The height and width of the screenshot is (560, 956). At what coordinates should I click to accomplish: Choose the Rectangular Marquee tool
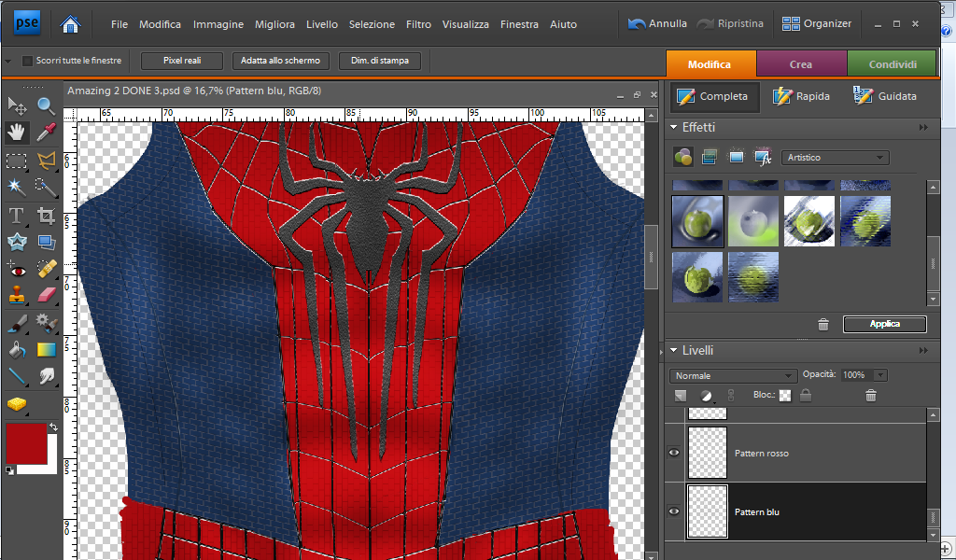[x=17, y=161]
